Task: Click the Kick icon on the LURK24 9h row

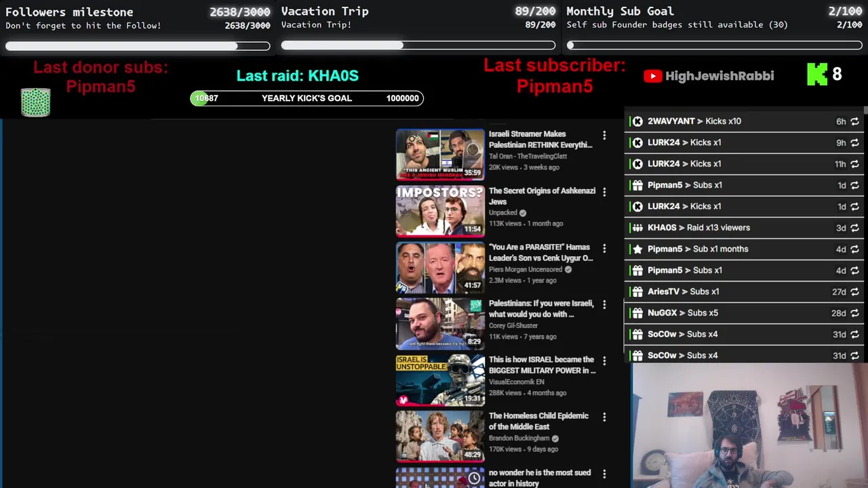Action: coord(637,143)
